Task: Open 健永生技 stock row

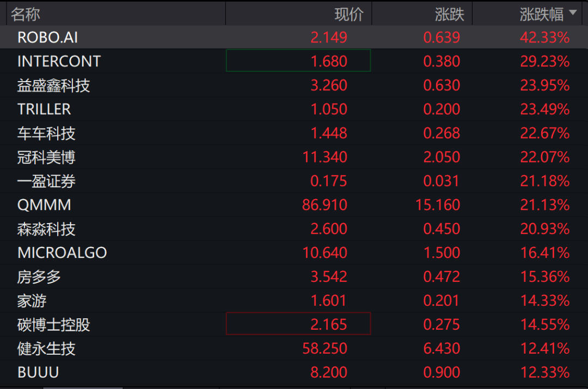Action: coord(46,349)
